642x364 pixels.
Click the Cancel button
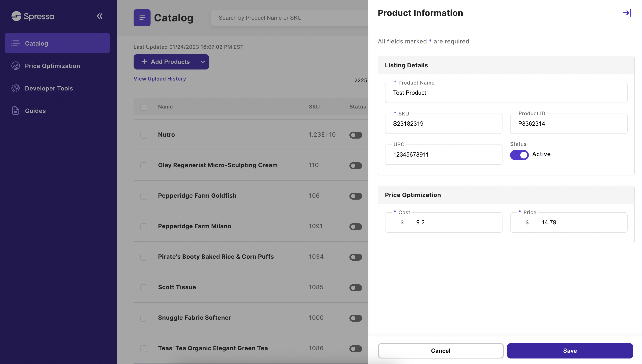click(440, 351)
